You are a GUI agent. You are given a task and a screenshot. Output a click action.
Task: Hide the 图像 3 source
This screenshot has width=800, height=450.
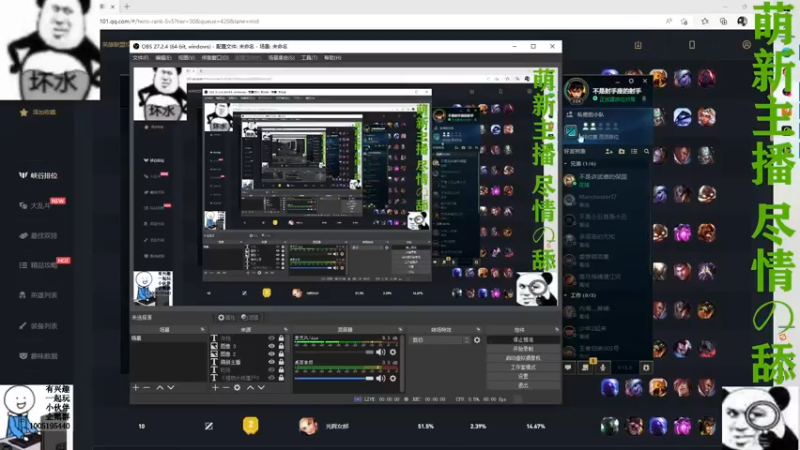click(x=271, y=346)
